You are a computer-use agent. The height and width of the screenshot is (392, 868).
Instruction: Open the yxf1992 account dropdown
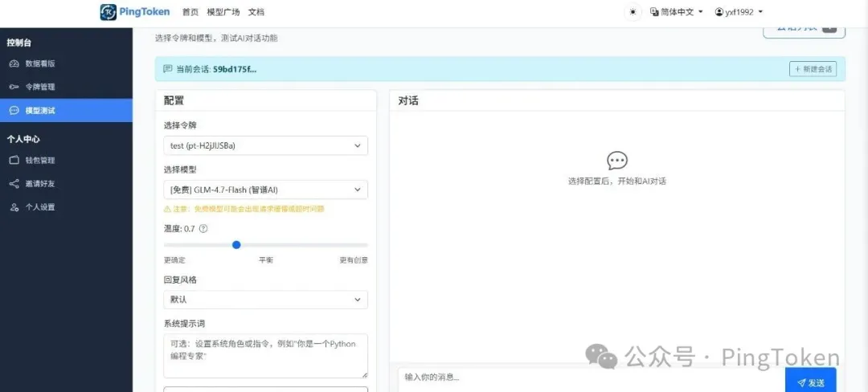[739, 11]
